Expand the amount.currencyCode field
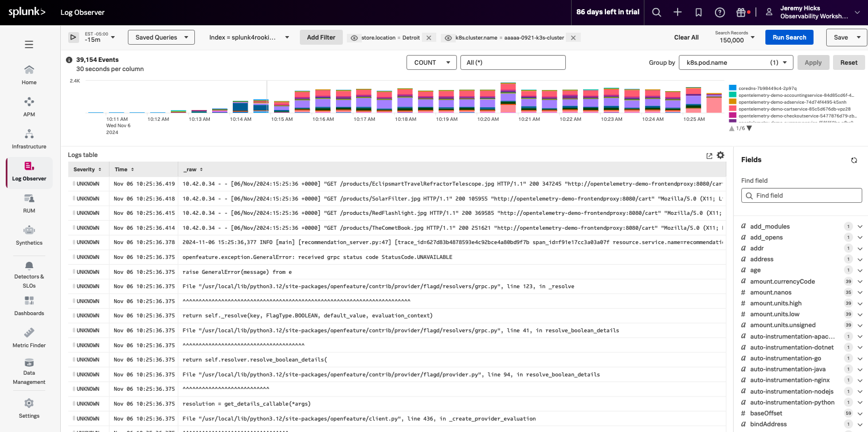The height and width of the screenshot is (432, 868). coord(859,281)
